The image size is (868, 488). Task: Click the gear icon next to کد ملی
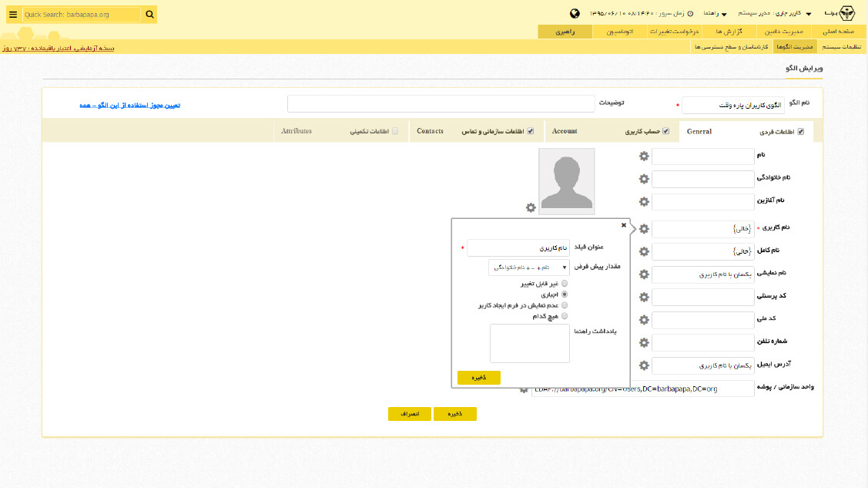tap(643, 318)
